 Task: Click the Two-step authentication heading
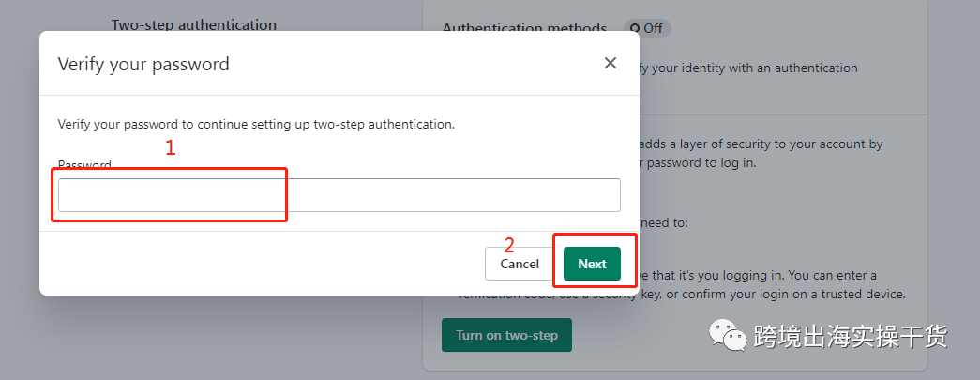(194, 25)
